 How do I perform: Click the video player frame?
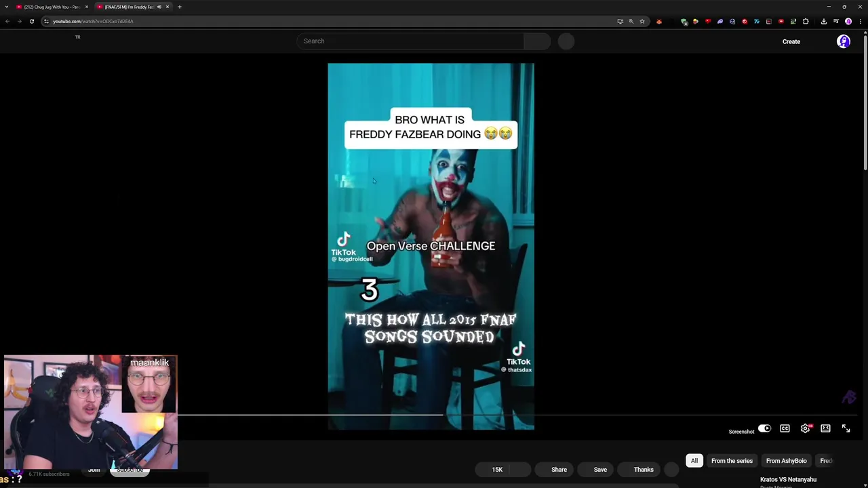click(x=431, y=247)
